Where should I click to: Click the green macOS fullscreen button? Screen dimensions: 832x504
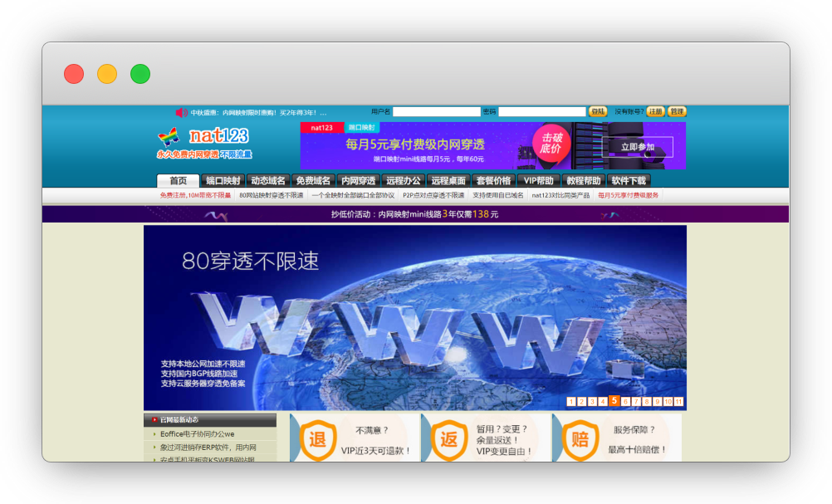[140, 74]
